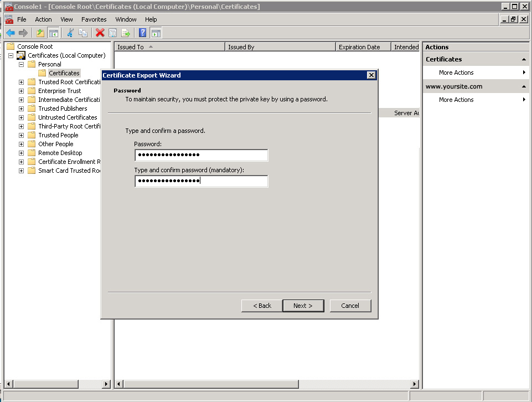This screenshot has height=402, width=532.
Task: Click console tree scrollbar right arrow
Action: click(106, 384)
